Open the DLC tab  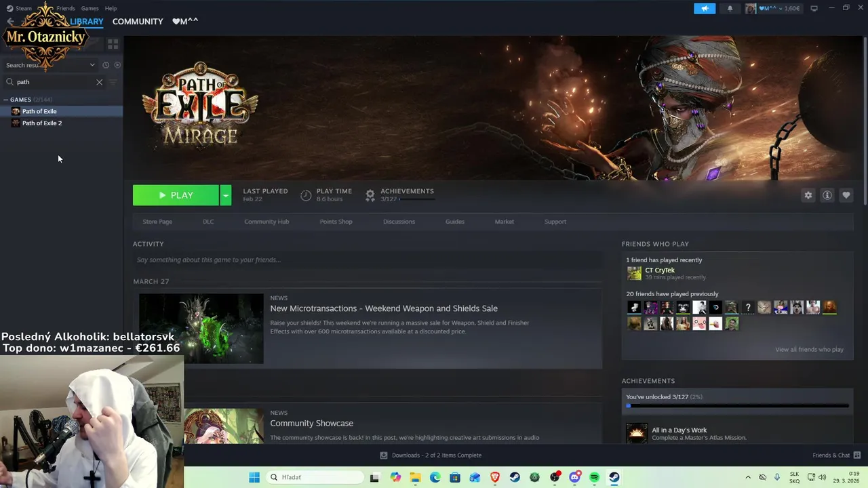208,222
